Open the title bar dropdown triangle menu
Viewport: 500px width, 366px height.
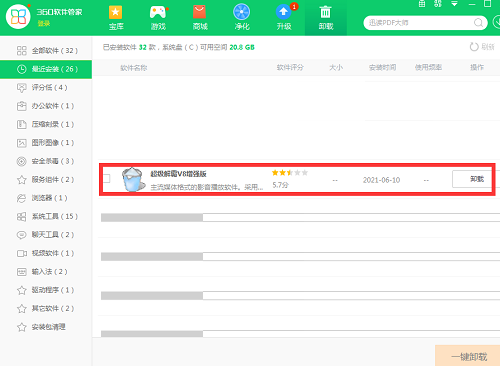(454, 4)
